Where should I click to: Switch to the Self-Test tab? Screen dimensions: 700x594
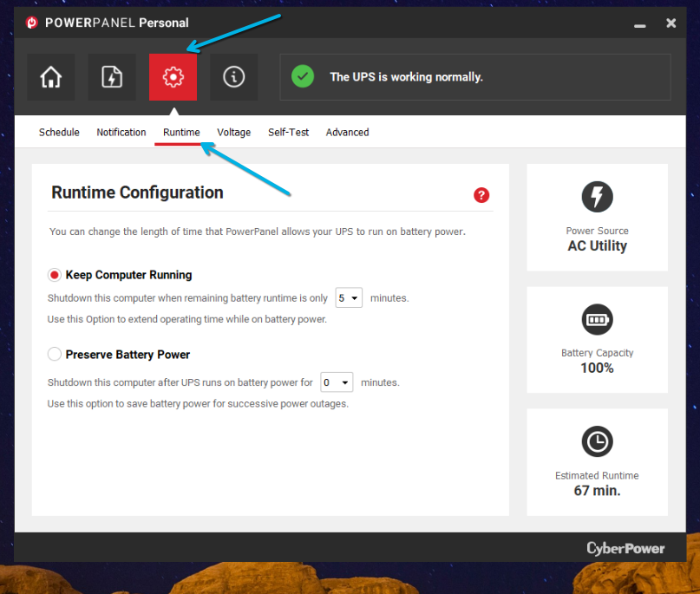(288, 133)
